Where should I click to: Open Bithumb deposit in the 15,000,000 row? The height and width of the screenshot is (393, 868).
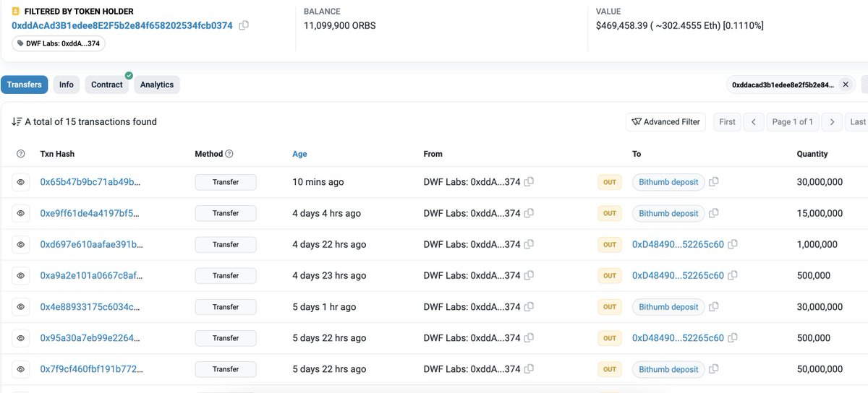[x=668, y=213]
